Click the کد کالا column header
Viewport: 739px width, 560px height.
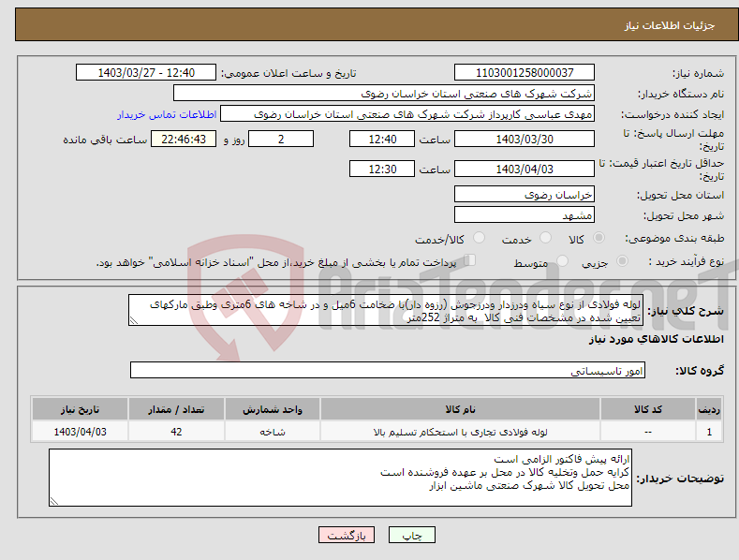click(648, 409)
